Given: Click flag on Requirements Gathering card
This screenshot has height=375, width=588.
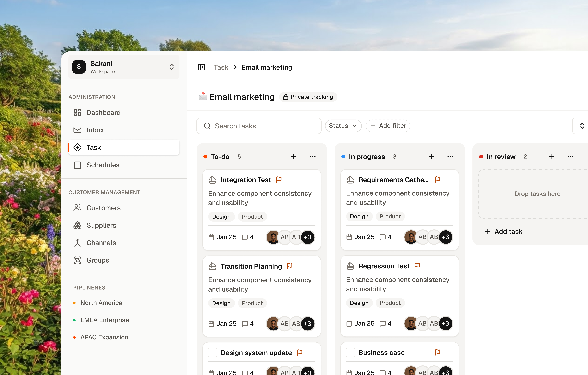Looking at the screenshot, I should pyautogui.click(x=438, y=180).
